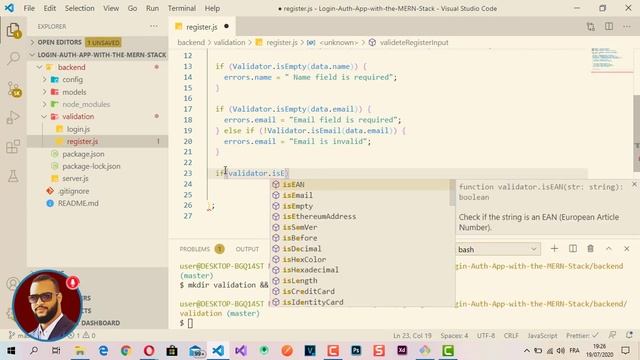Open Source Control view in activity bar

click(x=13, y=89)
